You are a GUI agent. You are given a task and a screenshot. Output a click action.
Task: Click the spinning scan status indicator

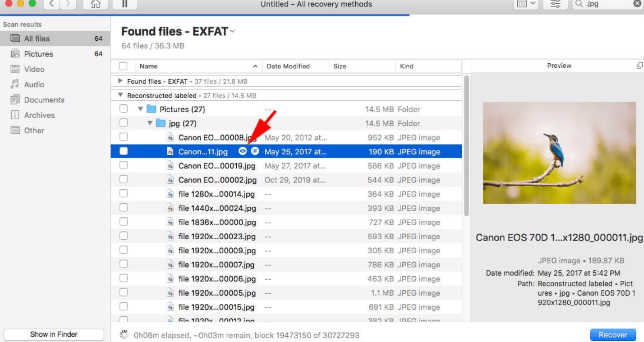[x=124, y=334]
